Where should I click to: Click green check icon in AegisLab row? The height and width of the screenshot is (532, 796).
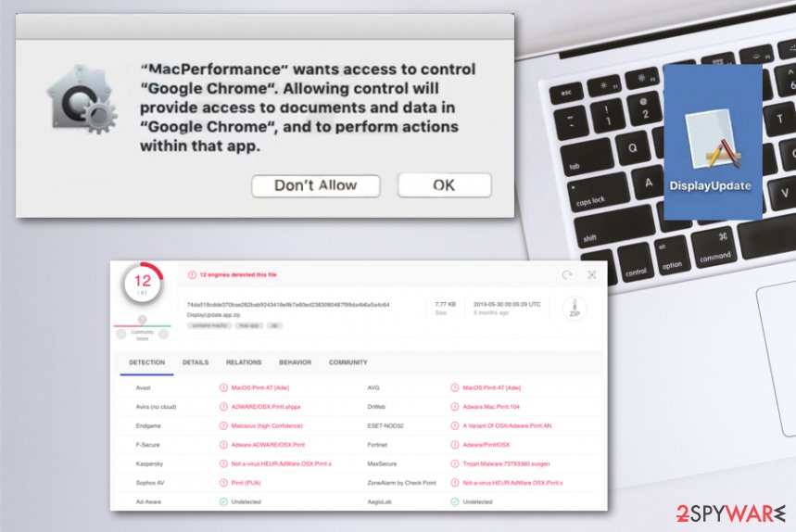point(455,501)
